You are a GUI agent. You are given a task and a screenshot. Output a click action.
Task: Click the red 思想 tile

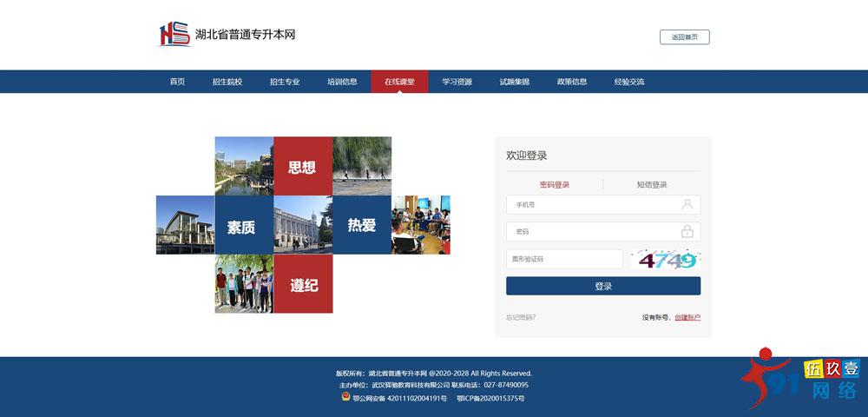pyautogui.click(x=303, y=166)
